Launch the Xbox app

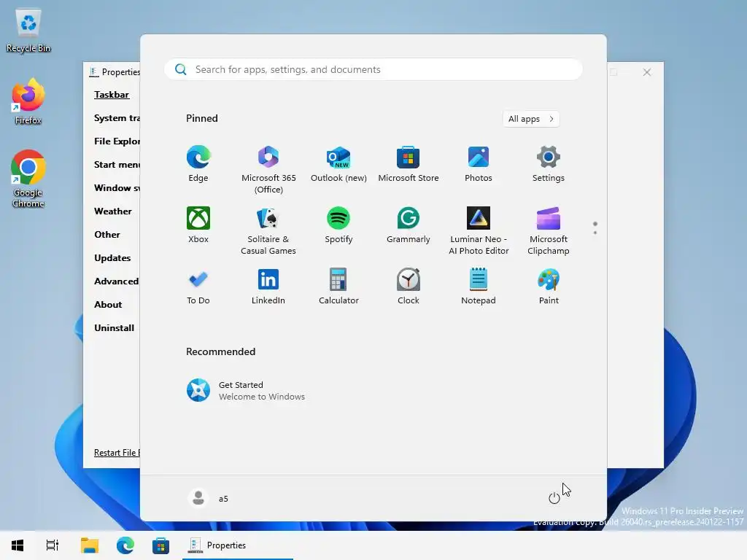[x=198, y=225]
